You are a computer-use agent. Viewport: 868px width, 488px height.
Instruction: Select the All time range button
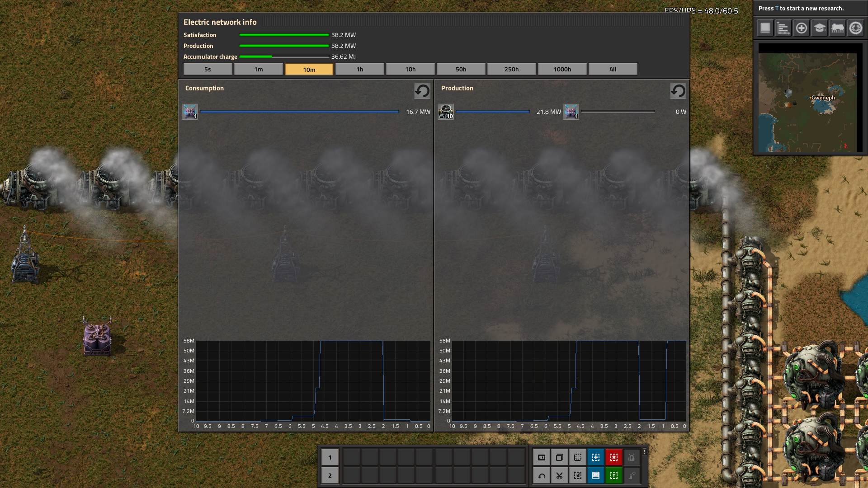point(613,69)
